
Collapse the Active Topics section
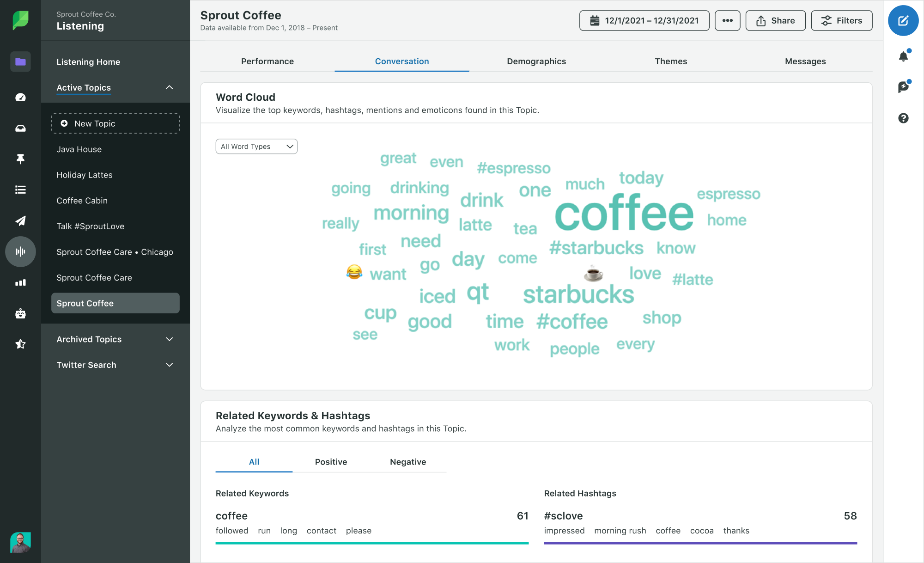(x=168, y=86)
